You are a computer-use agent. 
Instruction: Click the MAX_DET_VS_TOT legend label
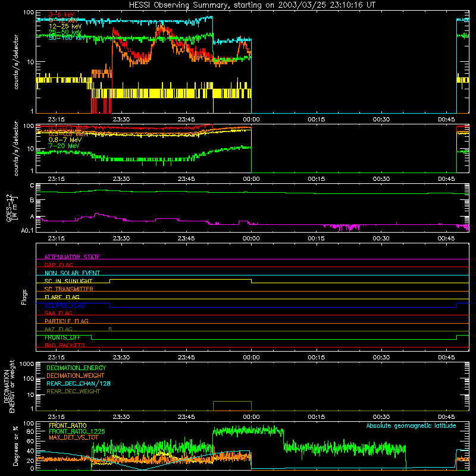(74, 437)
